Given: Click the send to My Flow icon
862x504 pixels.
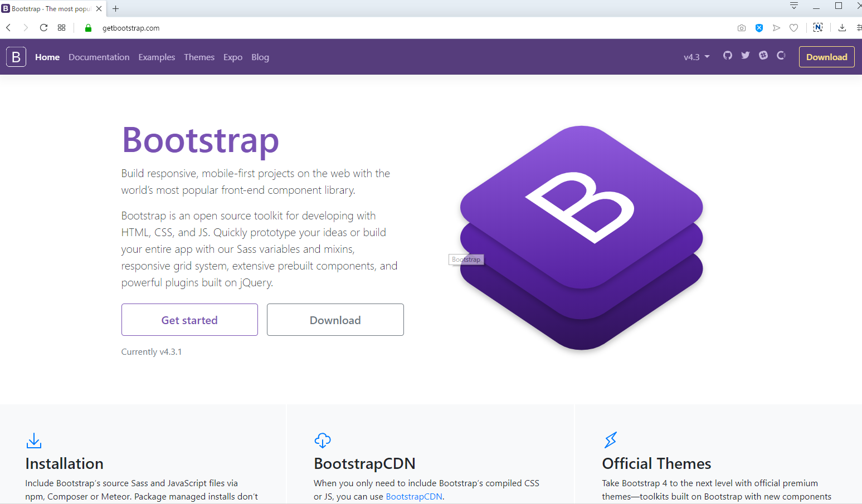Looking at the screenshot, I should click(x=776, y=28).
